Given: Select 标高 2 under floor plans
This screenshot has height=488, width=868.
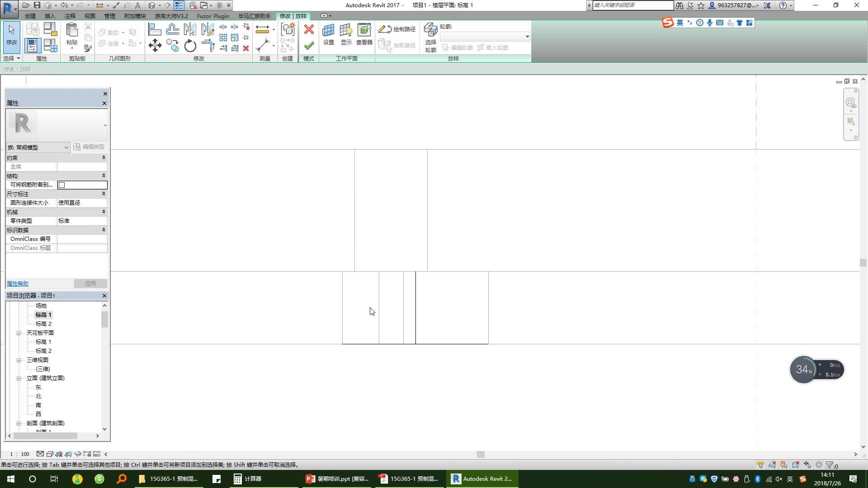Looking at the screenshot, I should point(43,324).
